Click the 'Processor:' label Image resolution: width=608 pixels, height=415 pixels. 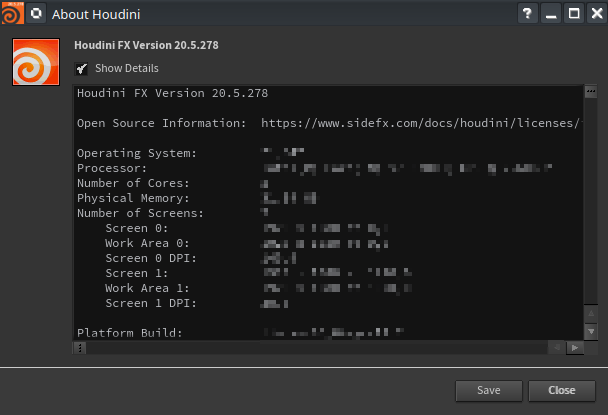112,168
